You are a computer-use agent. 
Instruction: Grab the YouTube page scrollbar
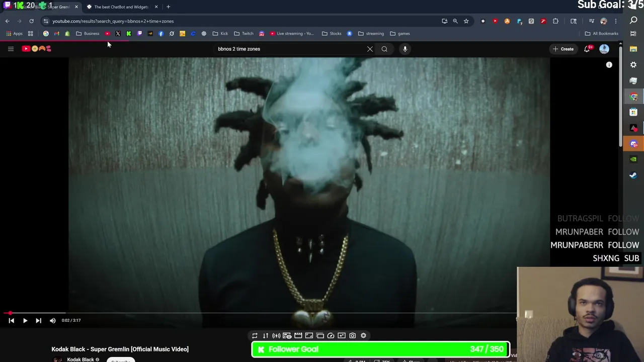pyautogui.click(x=620, y=96)
